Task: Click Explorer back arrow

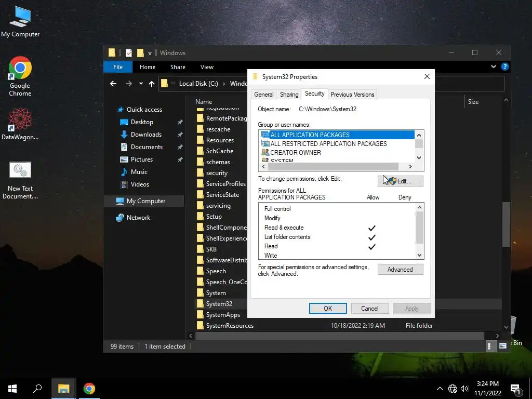Action: pyautogui.click(x=113, y=84)
